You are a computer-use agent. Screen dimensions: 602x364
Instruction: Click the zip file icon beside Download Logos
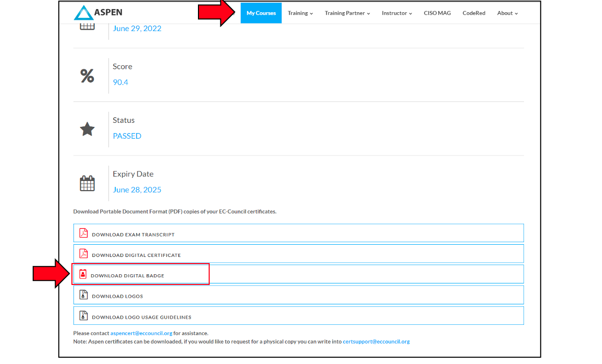tap(84, 295)
